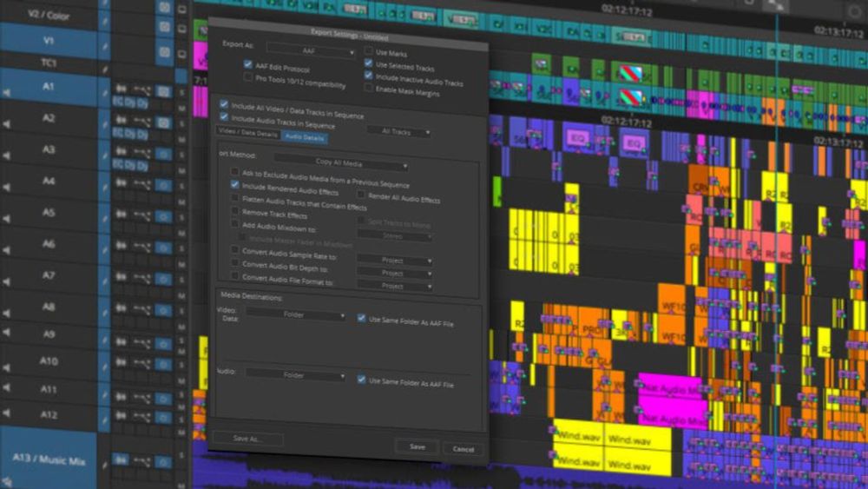
Task: Open the All Tracks dropdown
Action: [x=398, y=132]
